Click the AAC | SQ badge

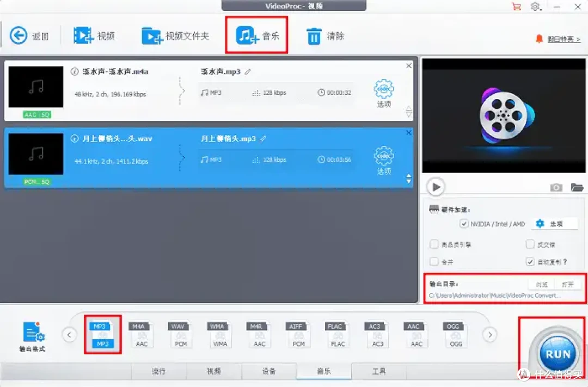click(x=37, y=115)
